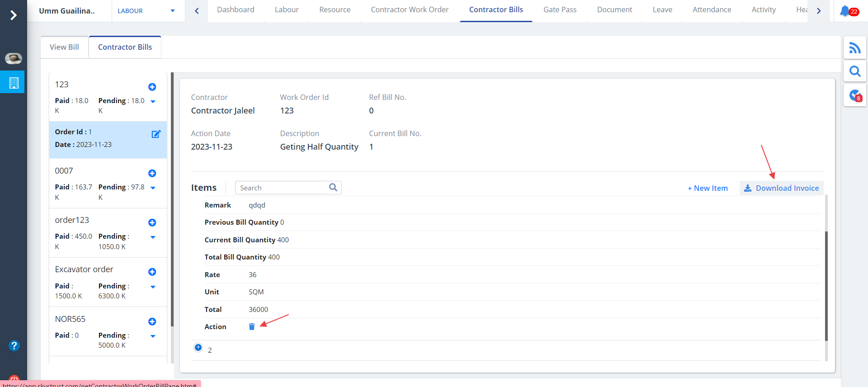This screenshot has height=387, width=868.
Task: Click the Items search input field
Action: [283, 188]
